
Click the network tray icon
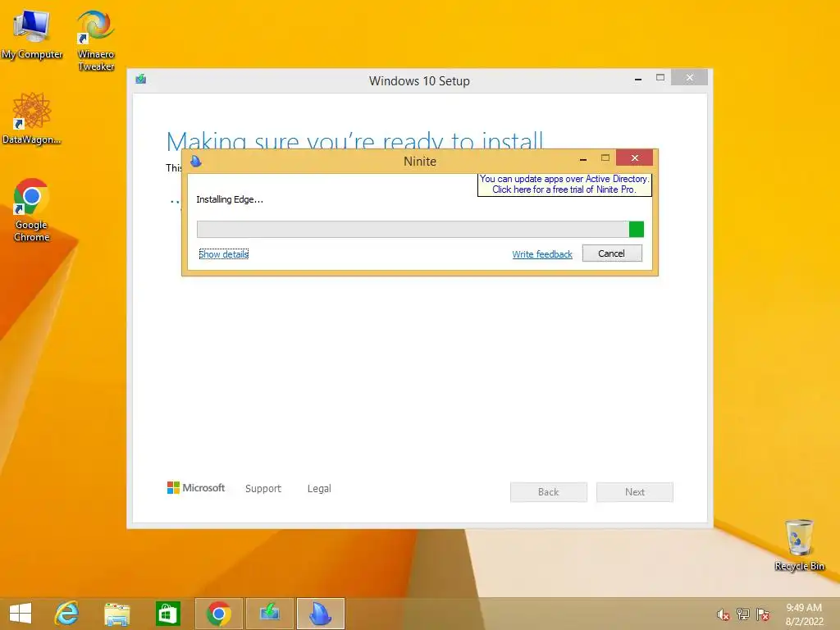coord(743,614)
